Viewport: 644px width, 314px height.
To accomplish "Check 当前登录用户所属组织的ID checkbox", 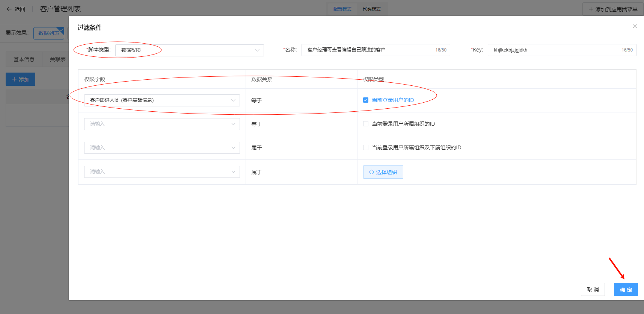I will (x=366, y=124).
